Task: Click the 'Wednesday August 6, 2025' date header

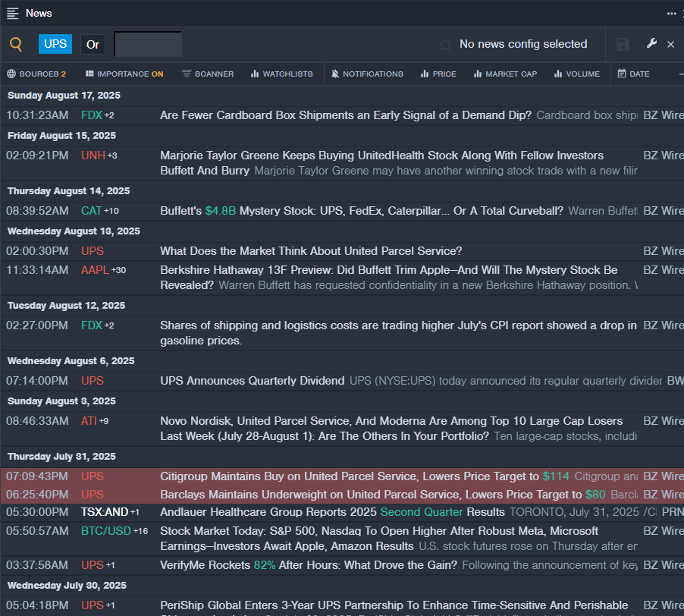Action: click(71, 361)
